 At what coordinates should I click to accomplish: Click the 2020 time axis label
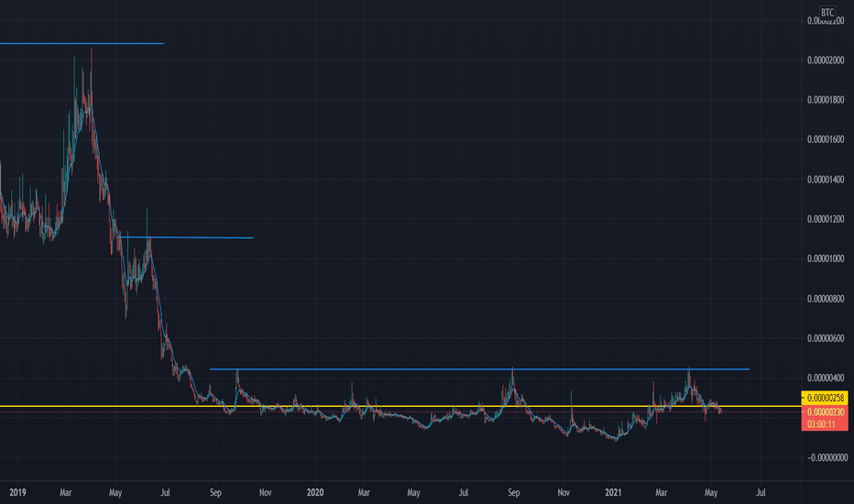[x=315, y=493]
